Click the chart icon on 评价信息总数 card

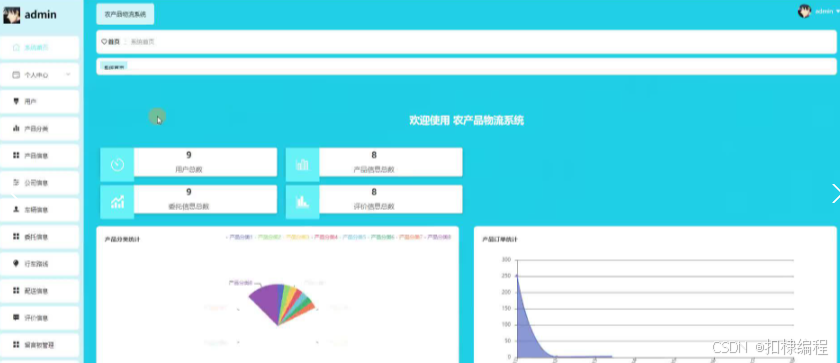[303, 202]
